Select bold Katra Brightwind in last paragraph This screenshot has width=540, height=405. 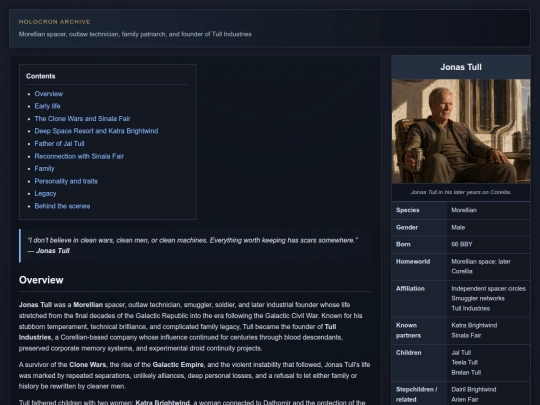[x=162, y=402]
